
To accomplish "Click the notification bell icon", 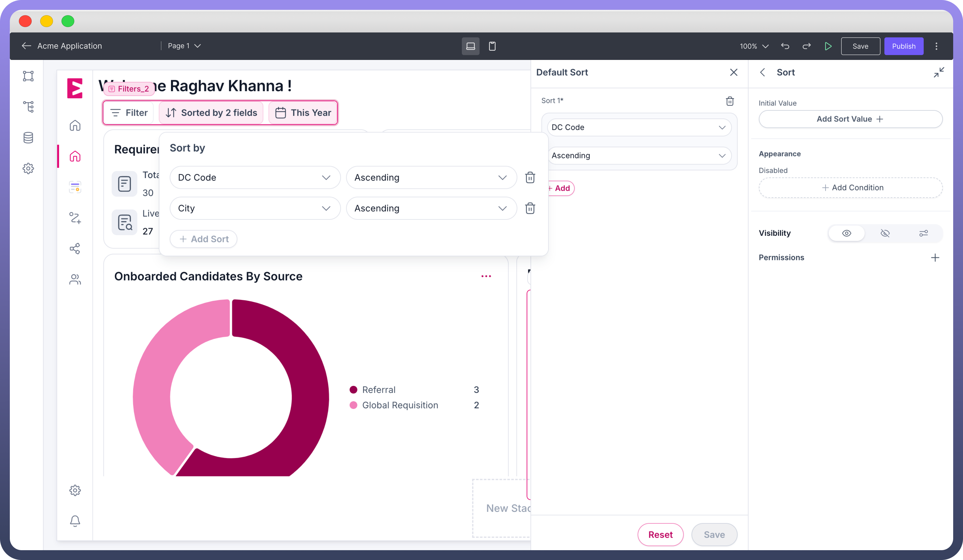I will 75,521.
